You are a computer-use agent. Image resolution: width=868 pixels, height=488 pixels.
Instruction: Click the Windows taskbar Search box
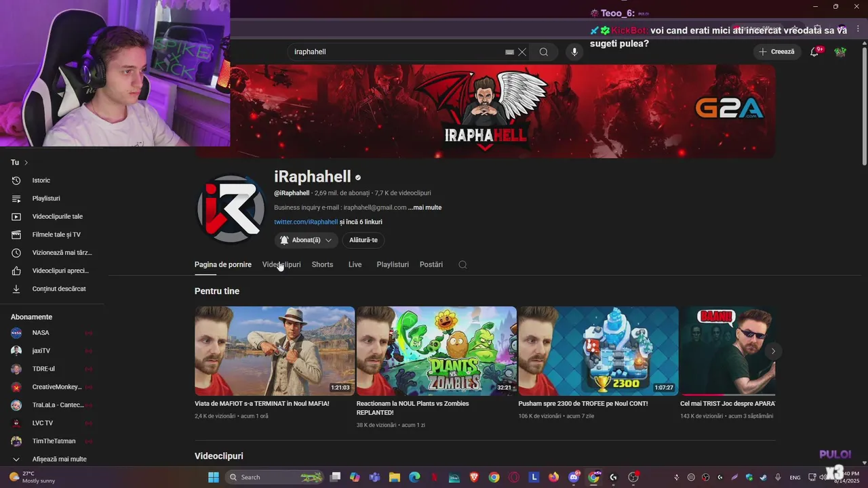tap(275, 477)
